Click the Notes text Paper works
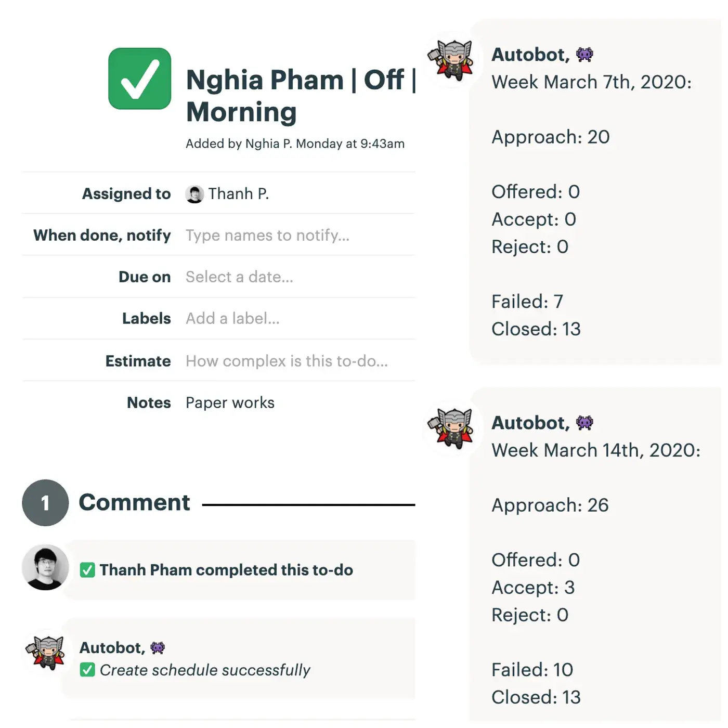Image resolution: width=728 pixels, height=728 pixels. 230,402
